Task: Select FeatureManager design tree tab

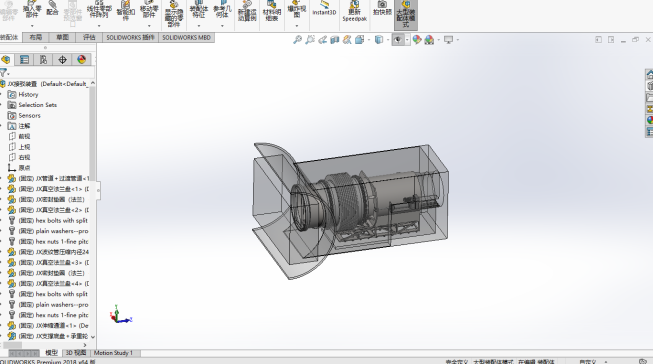Action: (6, 60)
